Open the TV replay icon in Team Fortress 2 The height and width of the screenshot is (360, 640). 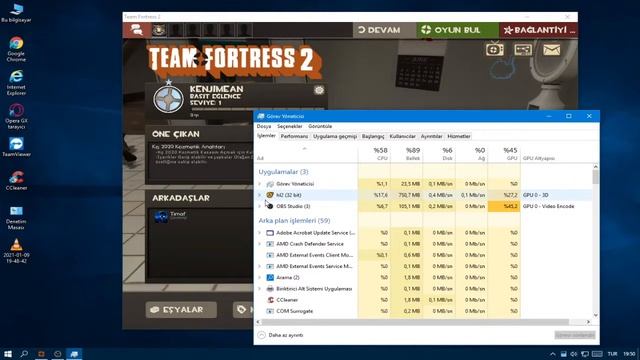[x=495, y=49]
